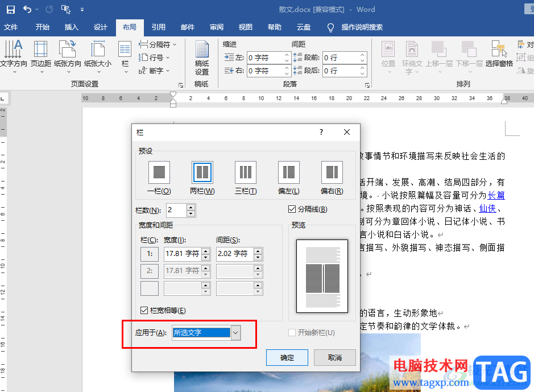534x392 pixels.
Task: Click the Undo arrow icon
Action: (x=27, y=10)
